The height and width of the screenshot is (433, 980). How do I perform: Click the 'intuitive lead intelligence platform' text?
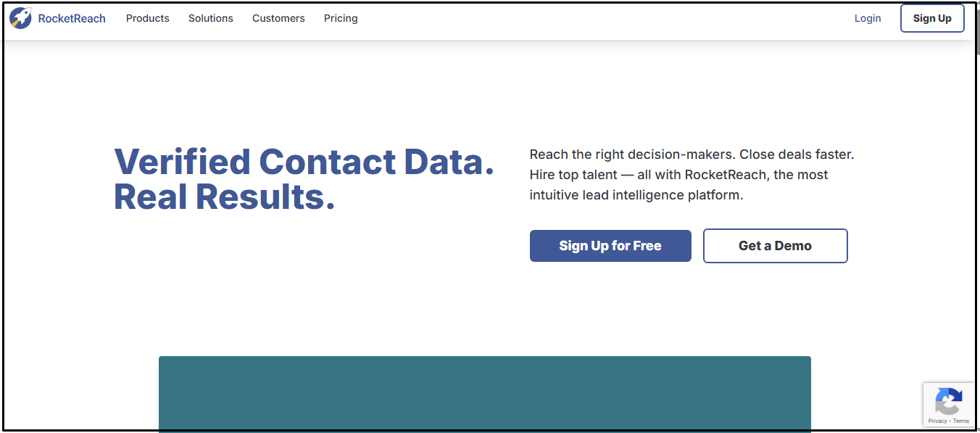coord(636,195)
